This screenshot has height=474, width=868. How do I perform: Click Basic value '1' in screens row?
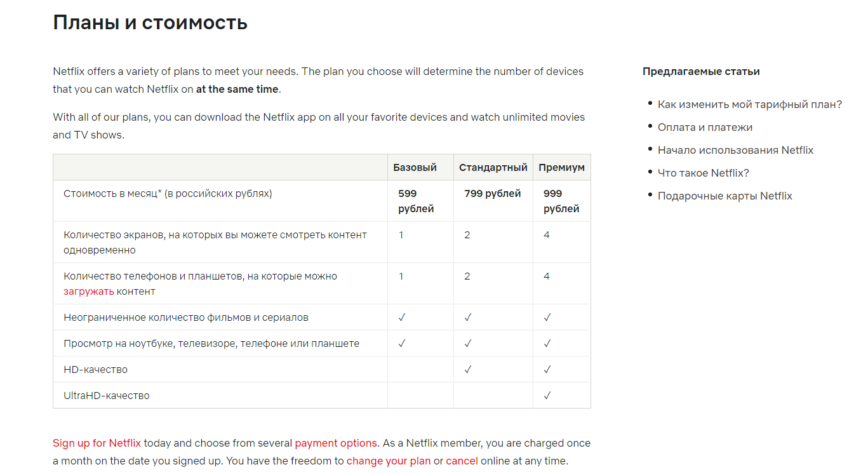point(401,235)
